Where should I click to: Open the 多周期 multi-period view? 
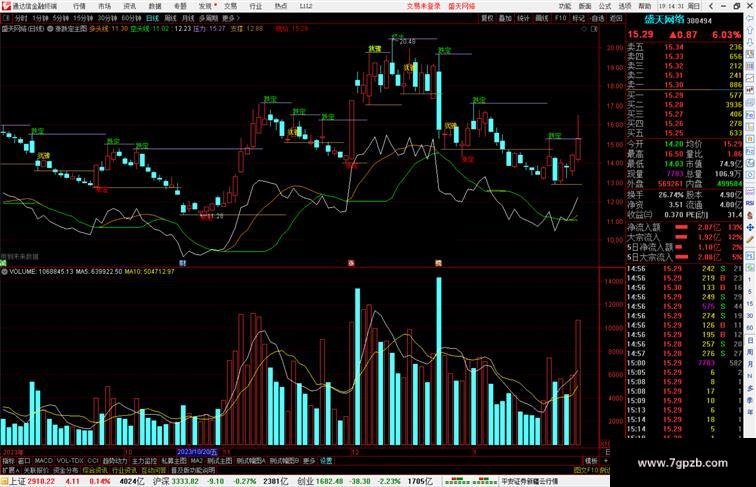pyautogui.click(x=208, y=18)
